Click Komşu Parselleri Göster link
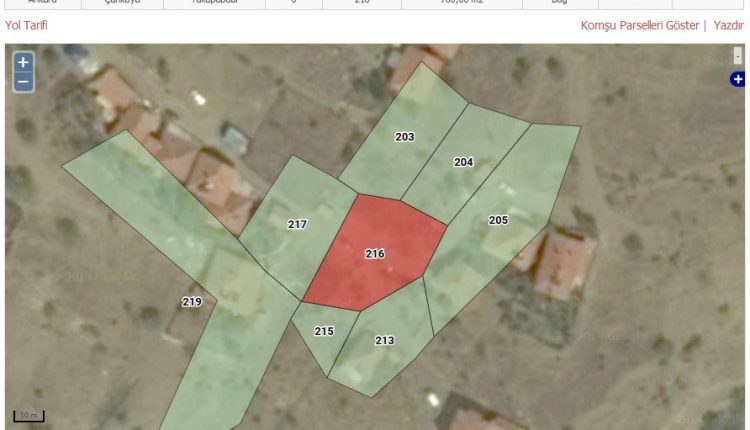This screenshot has width=750, height=430. 639,25
